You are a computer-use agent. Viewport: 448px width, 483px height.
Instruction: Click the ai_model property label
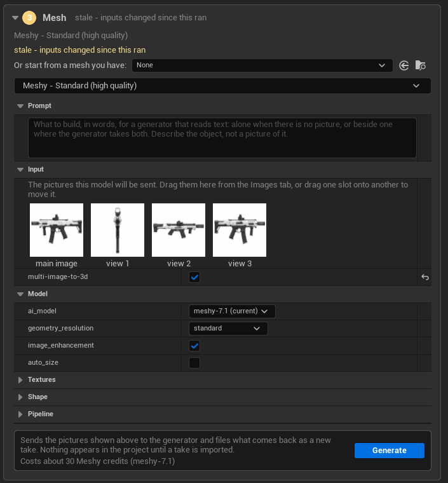(42, 311)
